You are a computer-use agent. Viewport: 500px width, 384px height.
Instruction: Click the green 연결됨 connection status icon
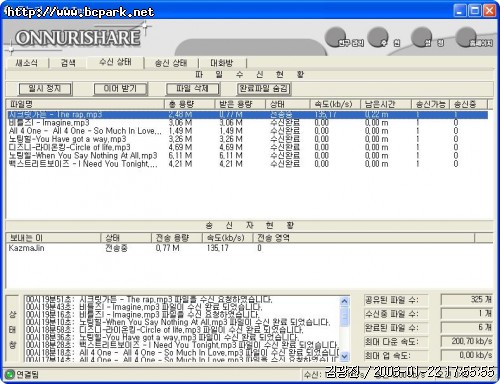(10, 374)
